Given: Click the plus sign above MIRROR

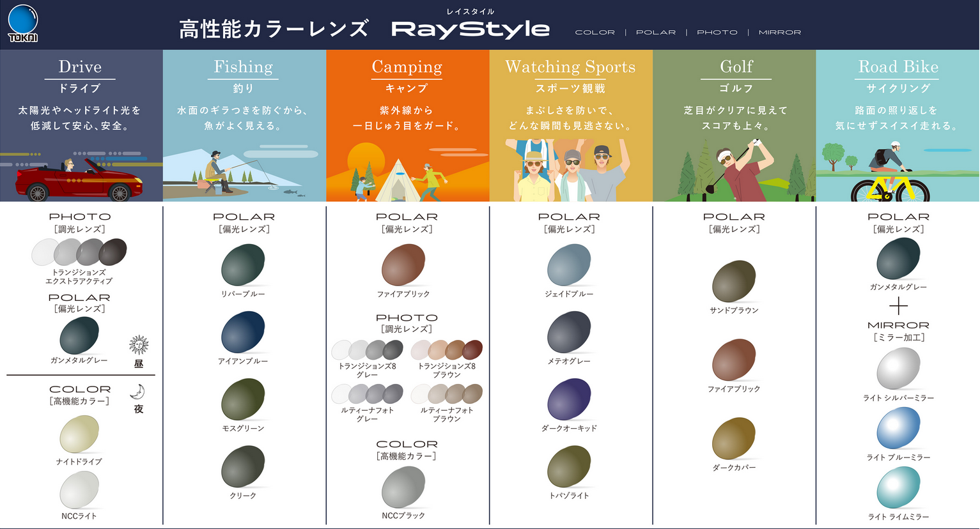Looking at the screenshot, I should tap(898, 306).
